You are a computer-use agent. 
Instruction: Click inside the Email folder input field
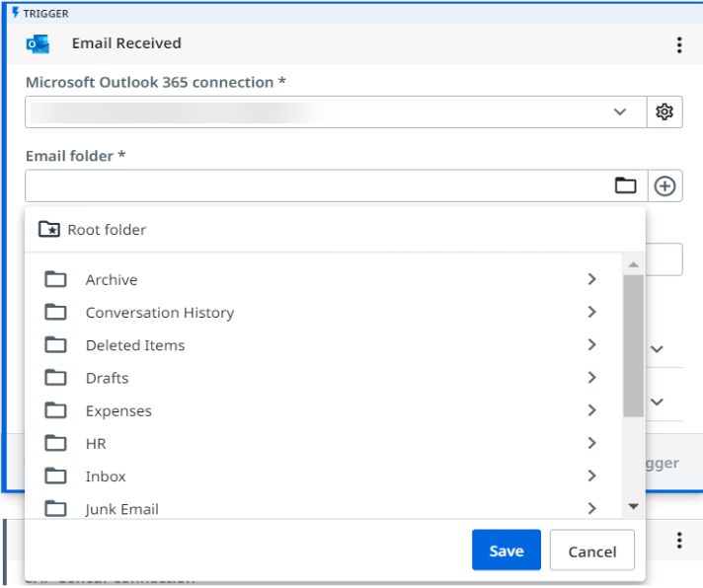tap(316, 185)
